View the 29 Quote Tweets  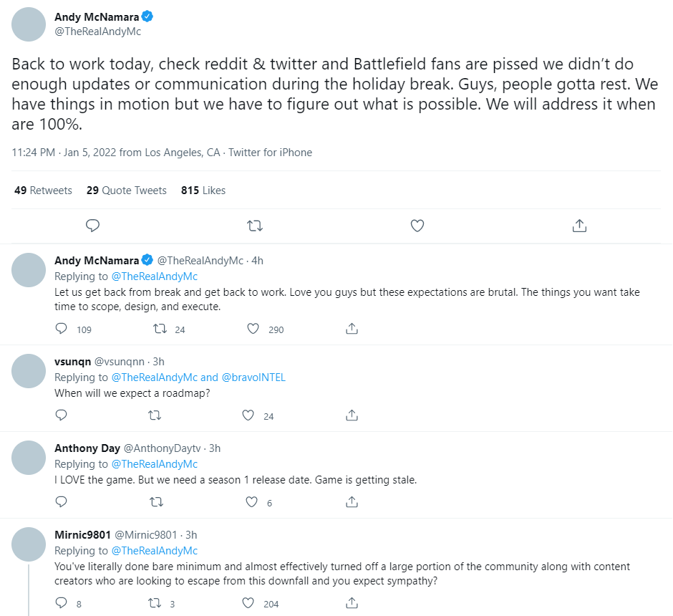tap(126, 191)
